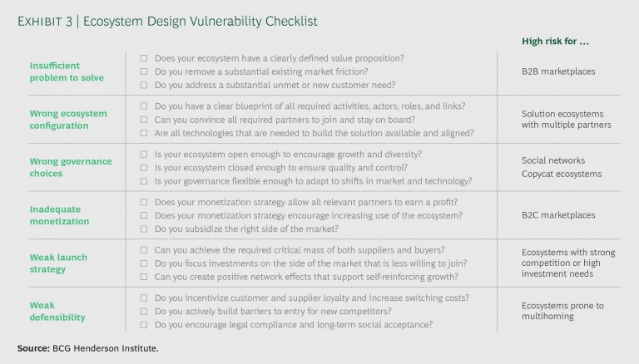The height and width of the screenshot is (364, 639).
Task: Check the governance flexible enough box
Action: pyautogui.click(x=144, y=181)
